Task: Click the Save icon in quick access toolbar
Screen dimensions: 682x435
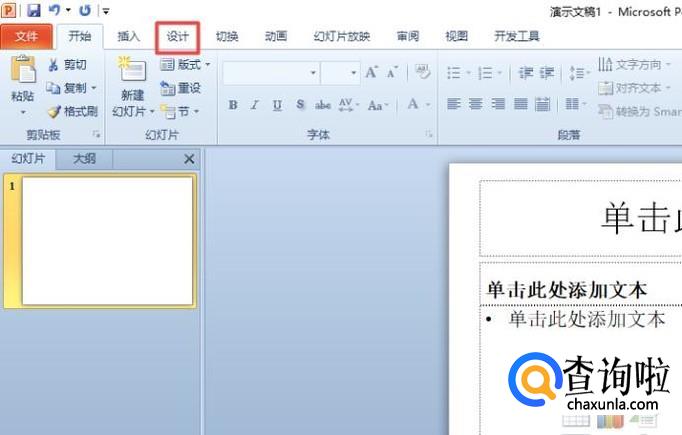Action: (33, 10)
